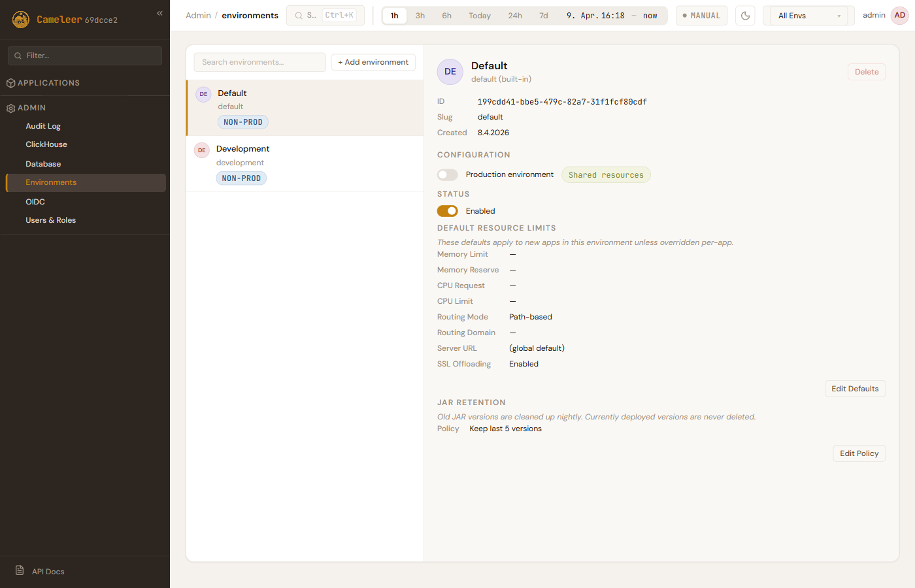Select the 24h time range tab

515,16
